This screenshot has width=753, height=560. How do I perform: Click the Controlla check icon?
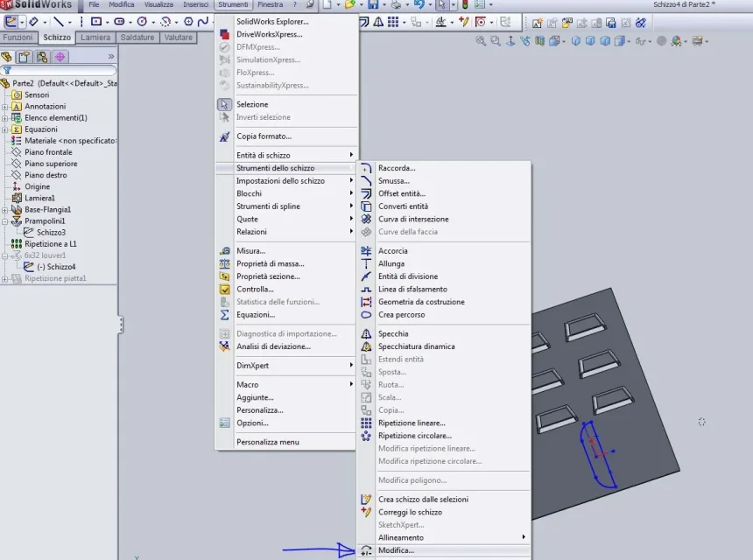224,290
